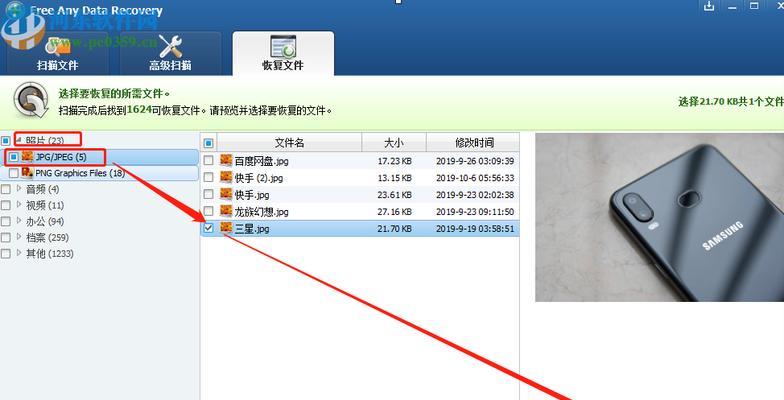Click the recovery wizard icon beside 选择要恢复的所需文件
Screen dimensions: 784x400
coord(31,100)
